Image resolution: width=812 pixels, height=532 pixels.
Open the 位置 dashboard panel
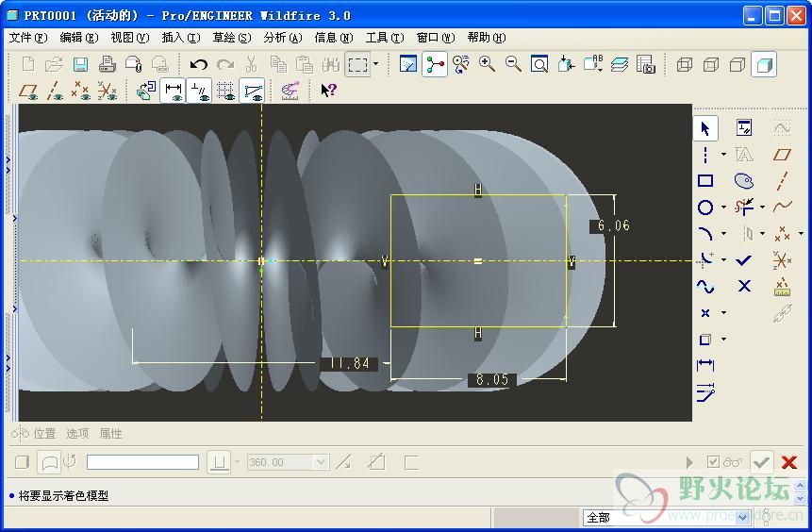pos(44,434)
